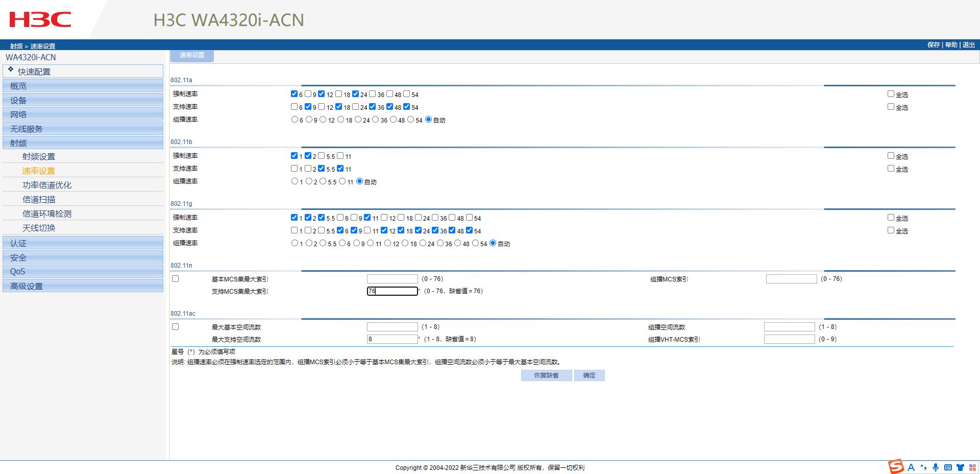This screenshot has height=474, width=980.
Task: Focus the 基本MCS集最大索引 input field
Action: pos(393,279)
